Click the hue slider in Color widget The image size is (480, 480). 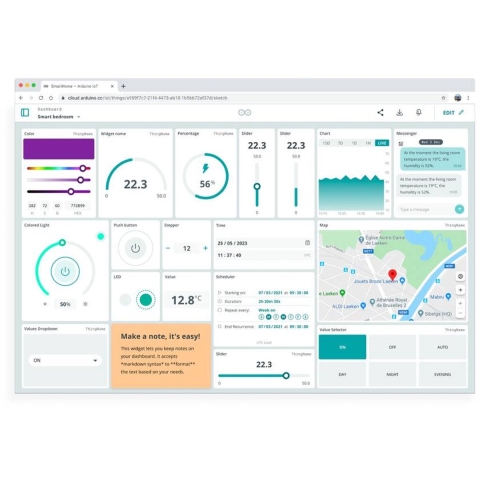[59, 168]
